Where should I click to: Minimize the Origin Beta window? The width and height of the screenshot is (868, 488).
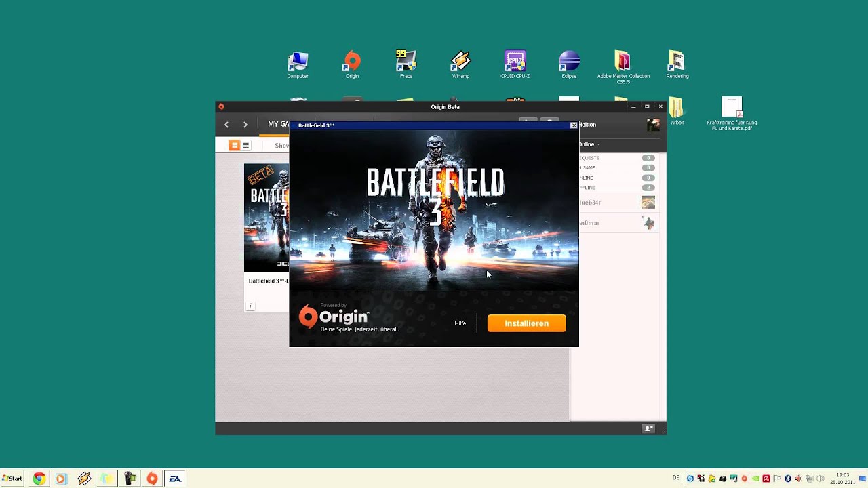coord(633,106)
